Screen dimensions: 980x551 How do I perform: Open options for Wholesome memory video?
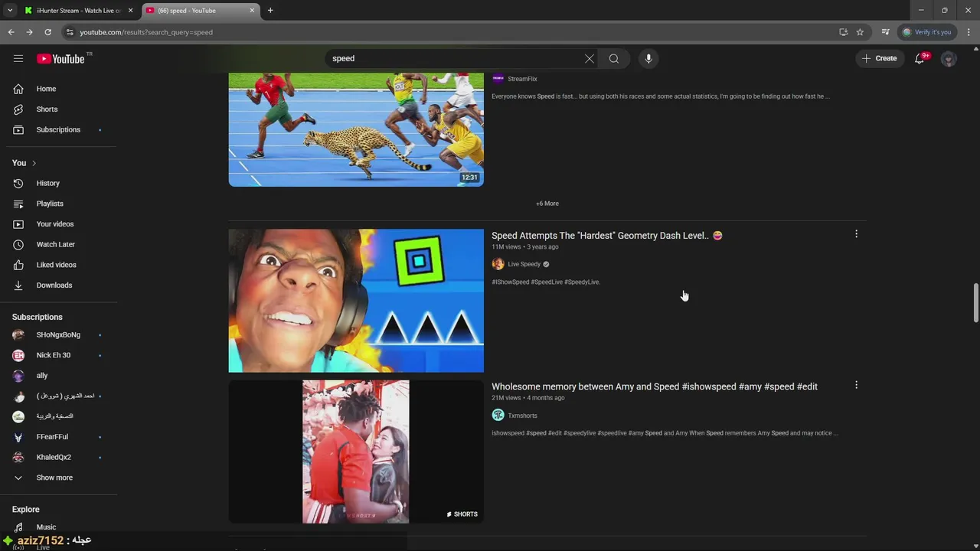pyautogui.click(x=856, y=385)
